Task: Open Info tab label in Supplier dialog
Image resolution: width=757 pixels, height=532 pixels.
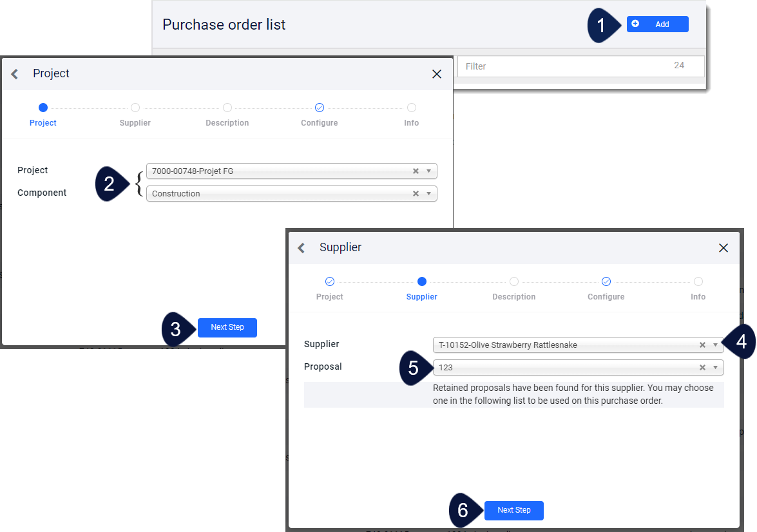Action: (x=698, y=297)
